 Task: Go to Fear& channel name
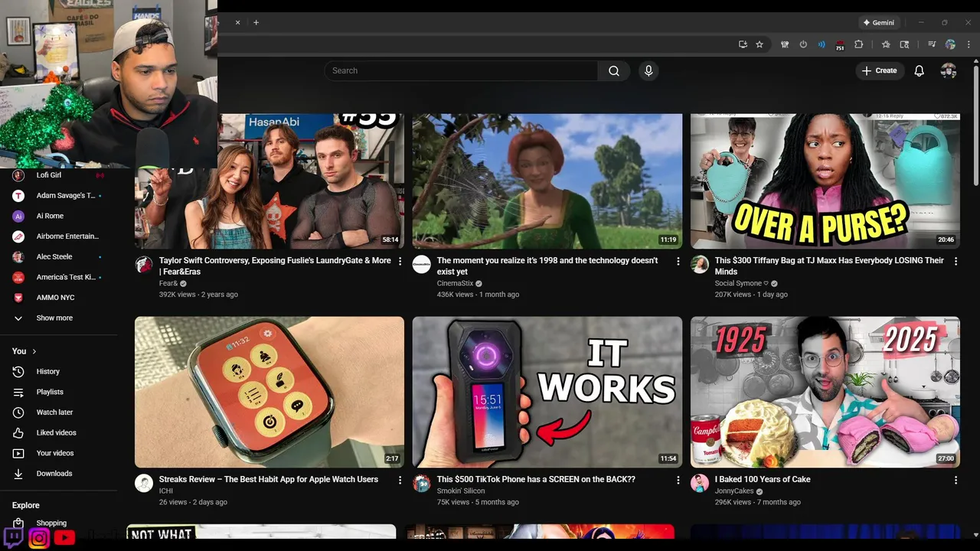point(168,283)
